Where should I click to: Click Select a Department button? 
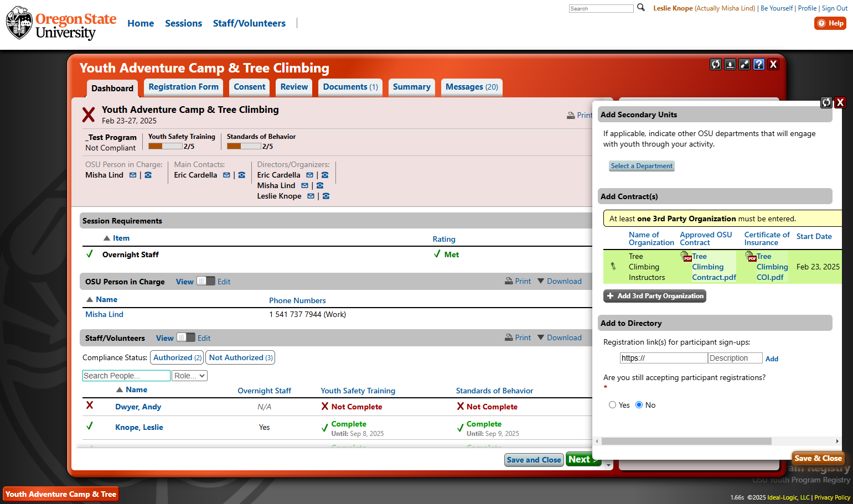click(x=642, y=166)
